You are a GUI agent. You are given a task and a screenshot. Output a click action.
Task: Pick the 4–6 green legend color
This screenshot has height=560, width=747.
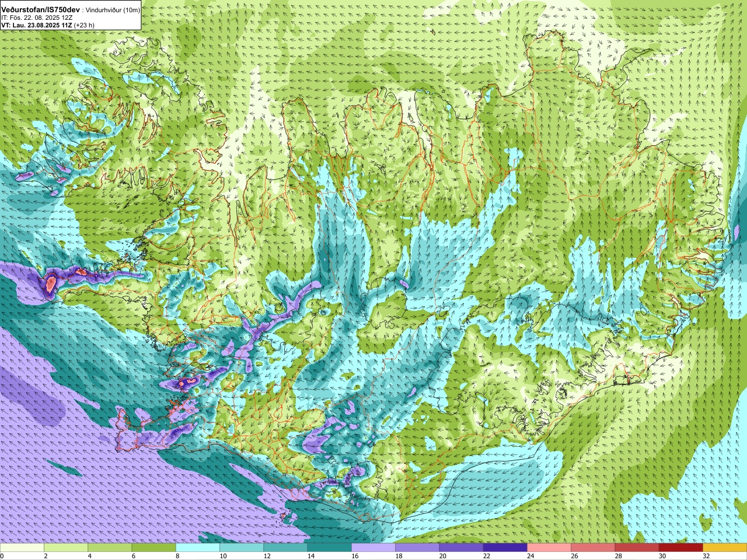coord(110,548)
